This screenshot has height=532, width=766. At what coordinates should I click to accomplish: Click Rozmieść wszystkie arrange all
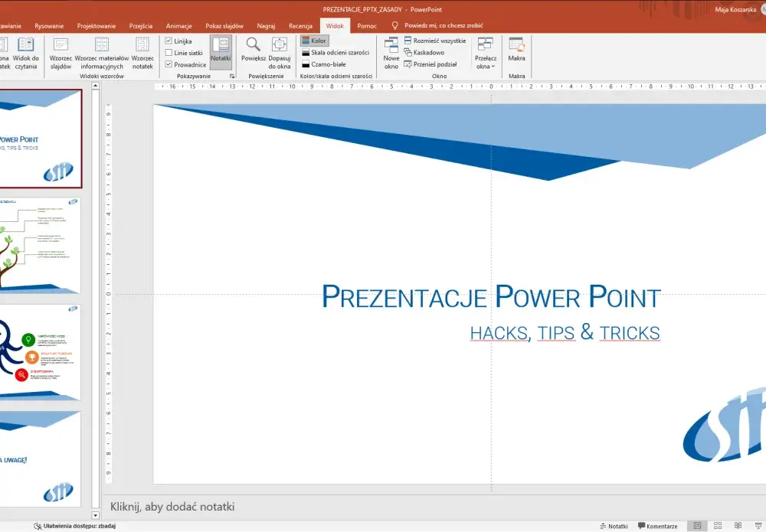point(435,41)
